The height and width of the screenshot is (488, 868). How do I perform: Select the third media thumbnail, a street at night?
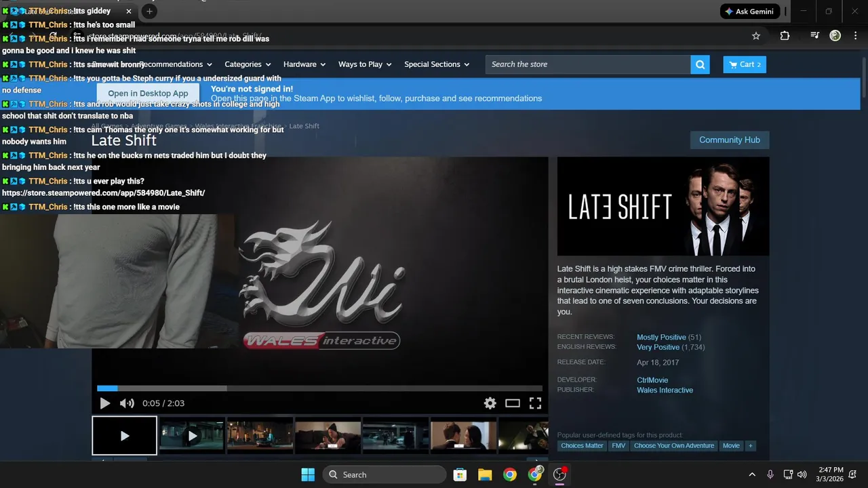(260, 436)
